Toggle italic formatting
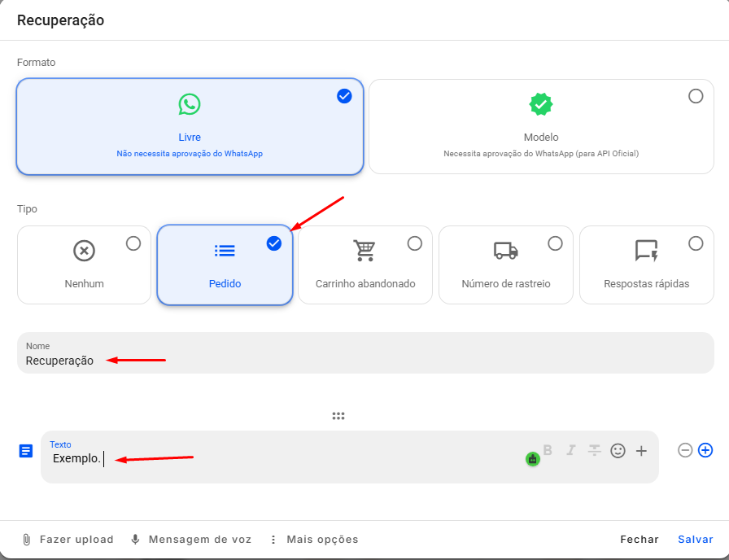The width and height of the screenshot is (729, 560). tap(571, 450)
